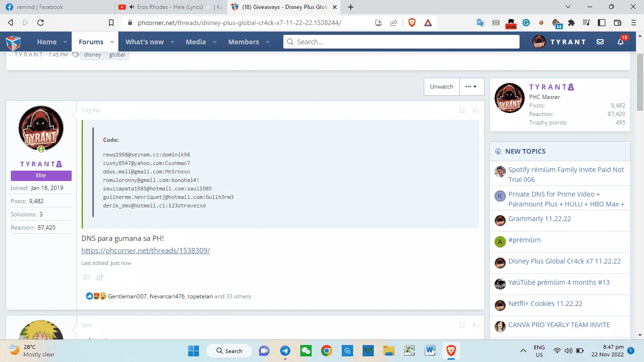Expand the Forums navigation dropdown arrow
The image size is (644, 362).
click(x=112, y=42)
